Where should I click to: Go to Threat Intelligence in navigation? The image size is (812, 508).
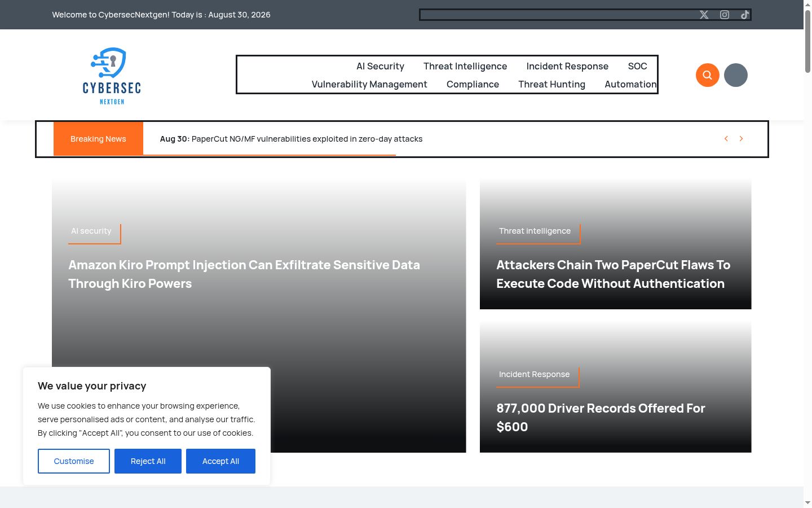465,66
